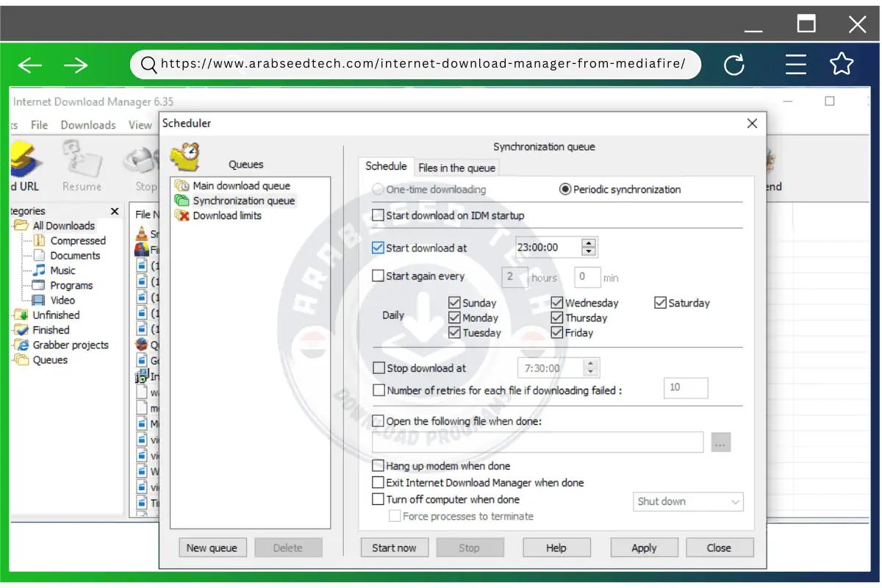Switch to Files in the queue tab
This screenshot has width=882, height=588.
[x=456, y=168]
